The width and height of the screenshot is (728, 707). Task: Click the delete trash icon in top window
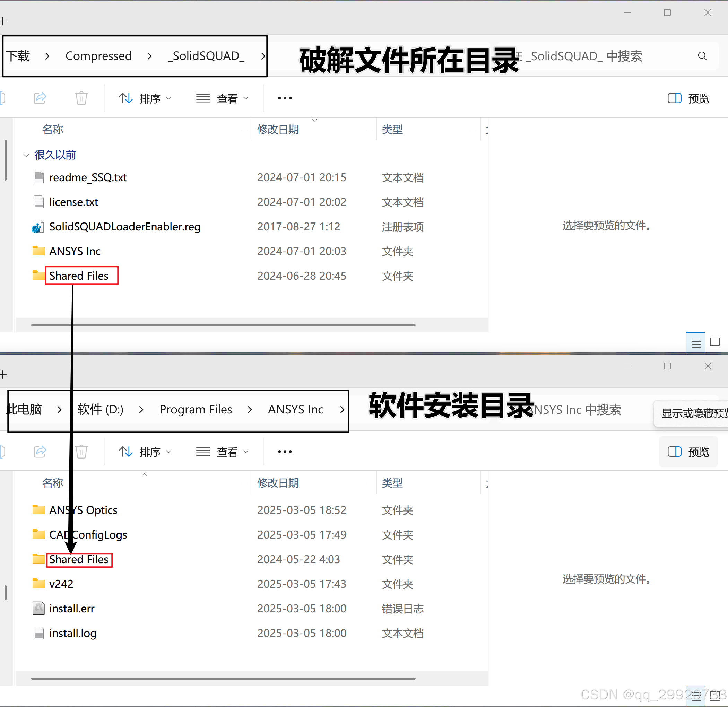pos(81,98)
